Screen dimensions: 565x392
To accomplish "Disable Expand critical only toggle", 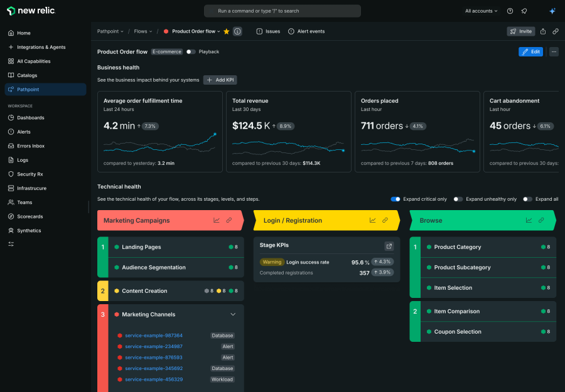I will point(395,199).
